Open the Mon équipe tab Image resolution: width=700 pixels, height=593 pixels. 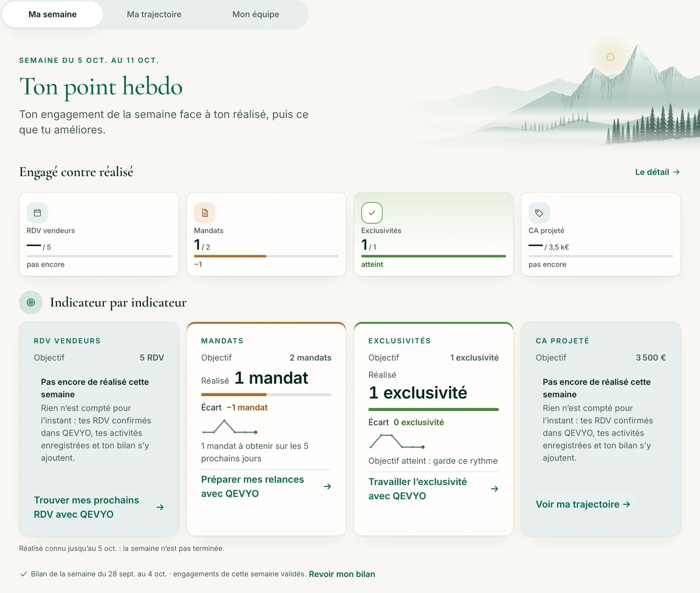256,15
